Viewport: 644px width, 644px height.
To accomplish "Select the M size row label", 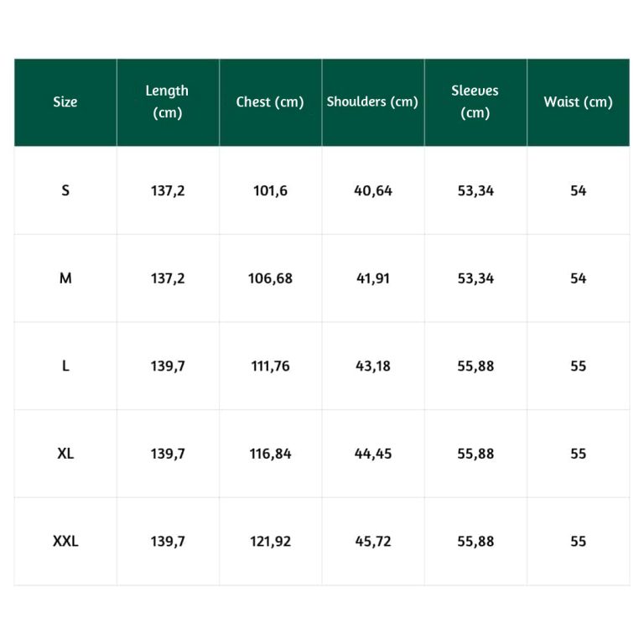I will [65, 278].
